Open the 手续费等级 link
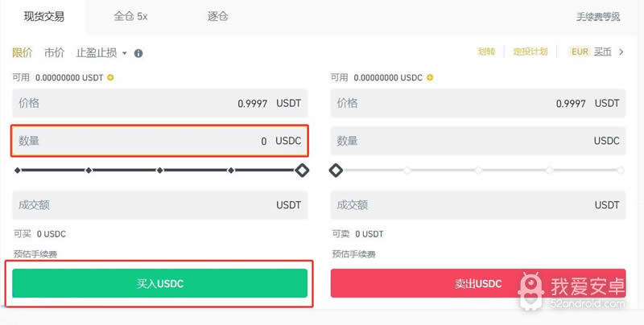Image resolution: width=644 pixels, height=325 pixels. pos(598,17)
